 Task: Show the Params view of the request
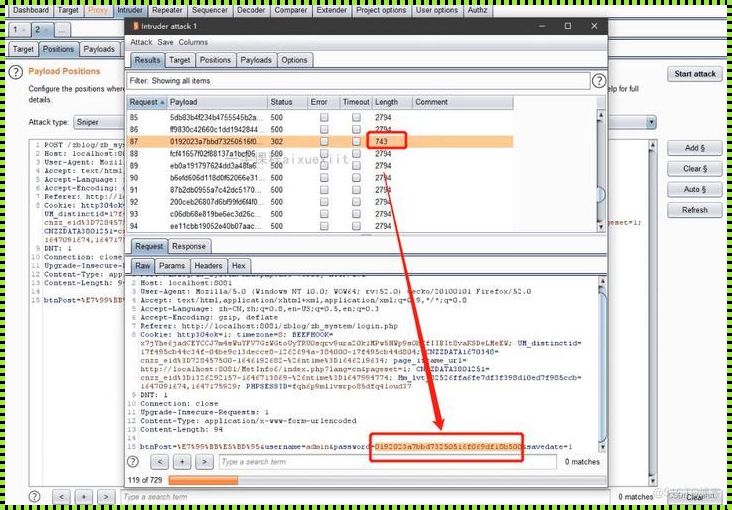pos(172,266)
